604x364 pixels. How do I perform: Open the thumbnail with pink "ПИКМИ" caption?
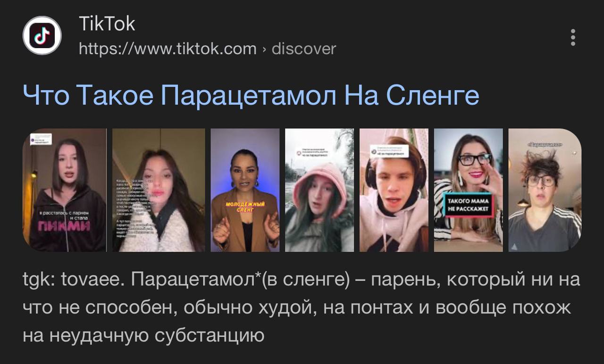tap(65, 190)
